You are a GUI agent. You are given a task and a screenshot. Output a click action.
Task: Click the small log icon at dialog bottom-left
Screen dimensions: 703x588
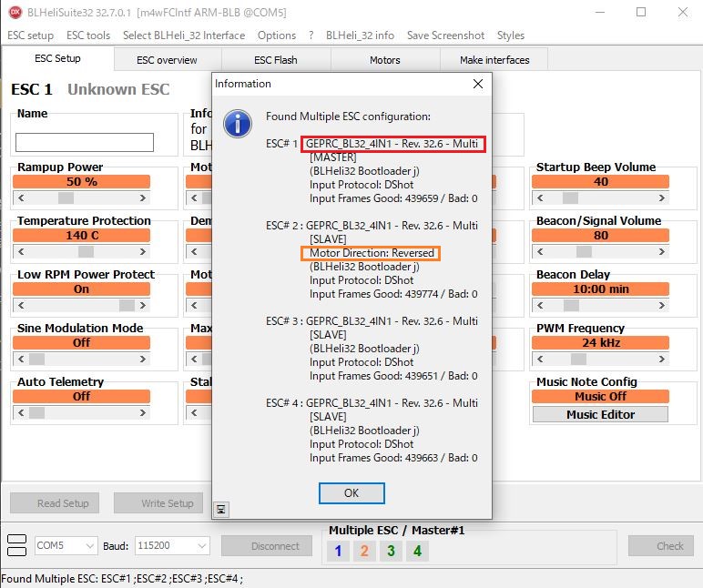coord(221,509)
